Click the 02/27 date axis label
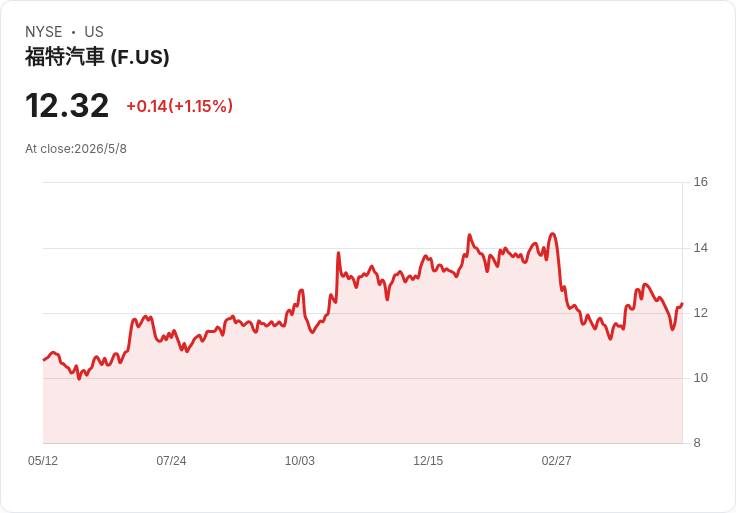The width and height of the screenshot is (736, 513). (557, 460)
